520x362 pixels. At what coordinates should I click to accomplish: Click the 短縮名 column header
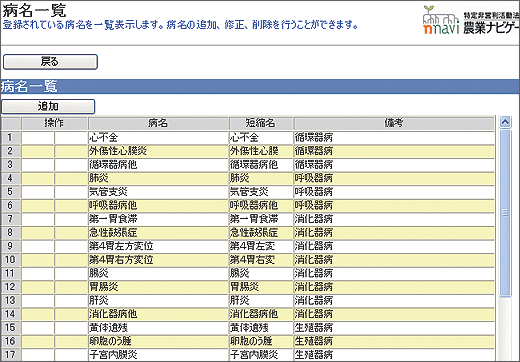click(x=261, y=123)
